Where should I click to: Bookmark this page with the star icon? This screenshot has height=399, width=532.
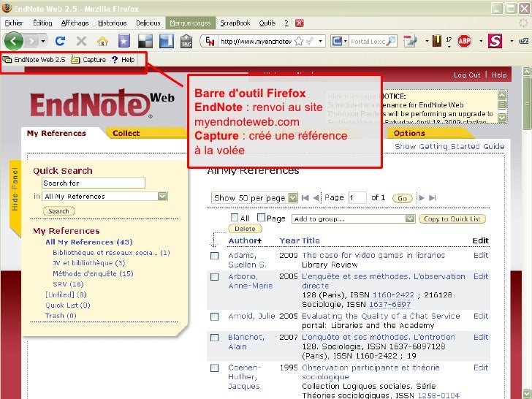(299, 42)
